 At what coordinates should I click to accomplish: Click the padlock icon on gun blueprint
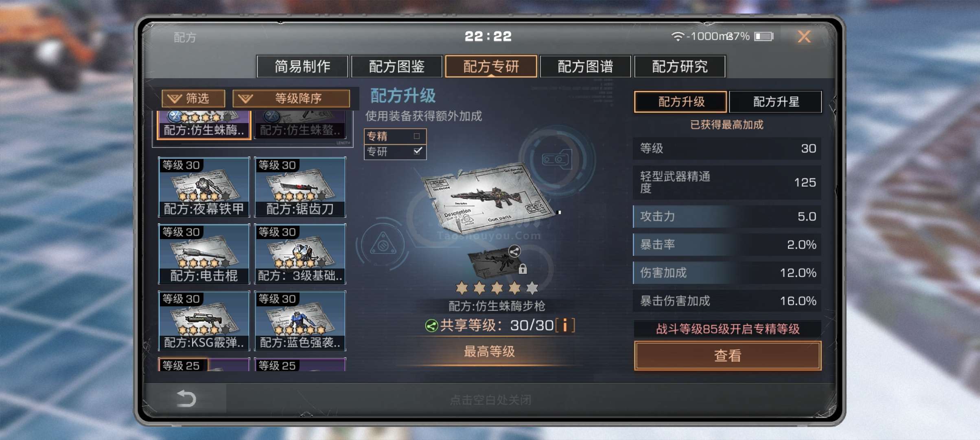523,269
